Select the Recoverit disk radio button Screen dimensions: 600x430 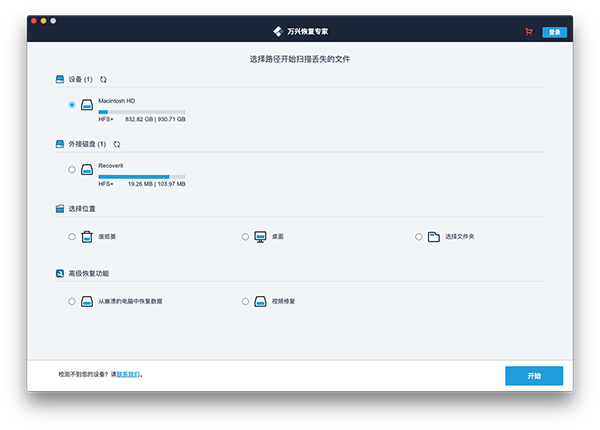pyautogui.click(x=72, y=169)
